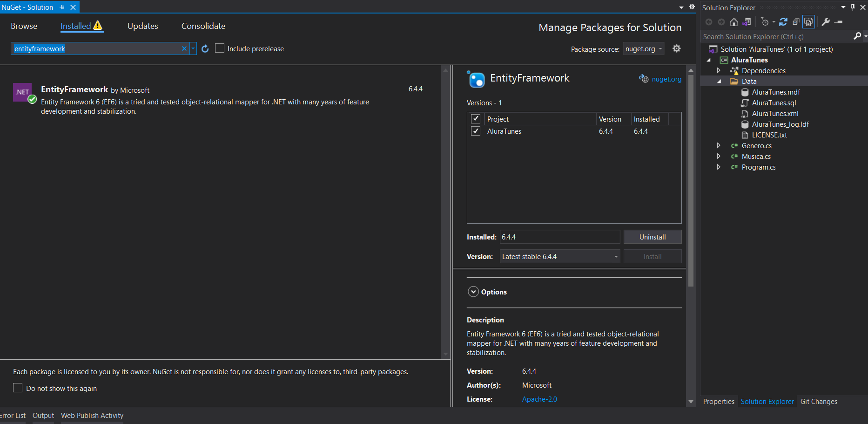Viewport: 868px width, 424px height.
Task: Expand the Program.cs node
Action: [x=719, y=167]
